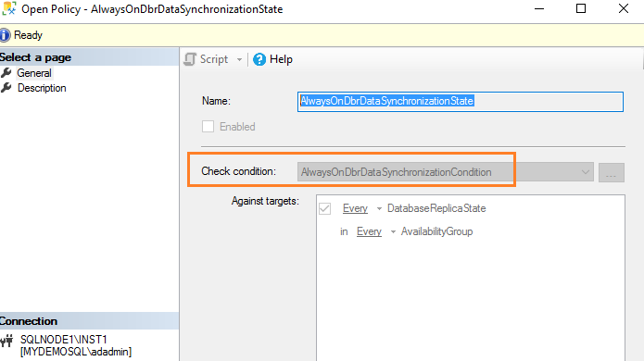This screenshot has height=361, width=644.
Task: Close the Open Policy window
Action: click(624, 8)
